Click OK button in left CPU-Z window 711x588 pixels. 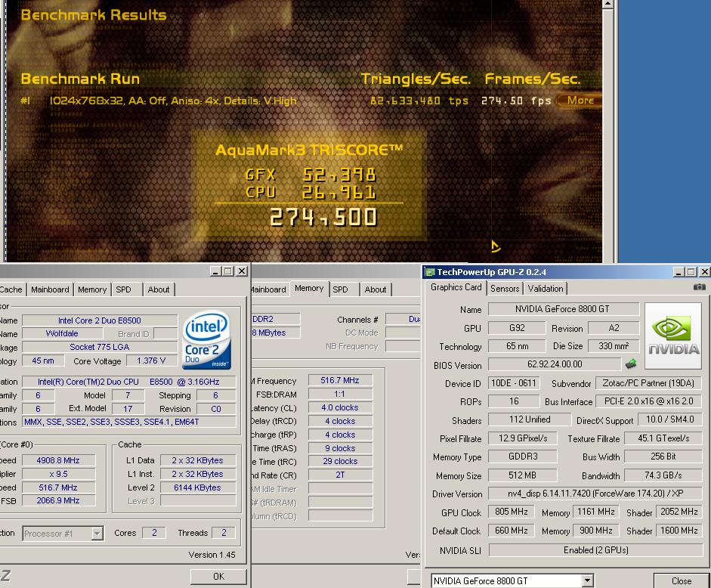click(218, 576)
